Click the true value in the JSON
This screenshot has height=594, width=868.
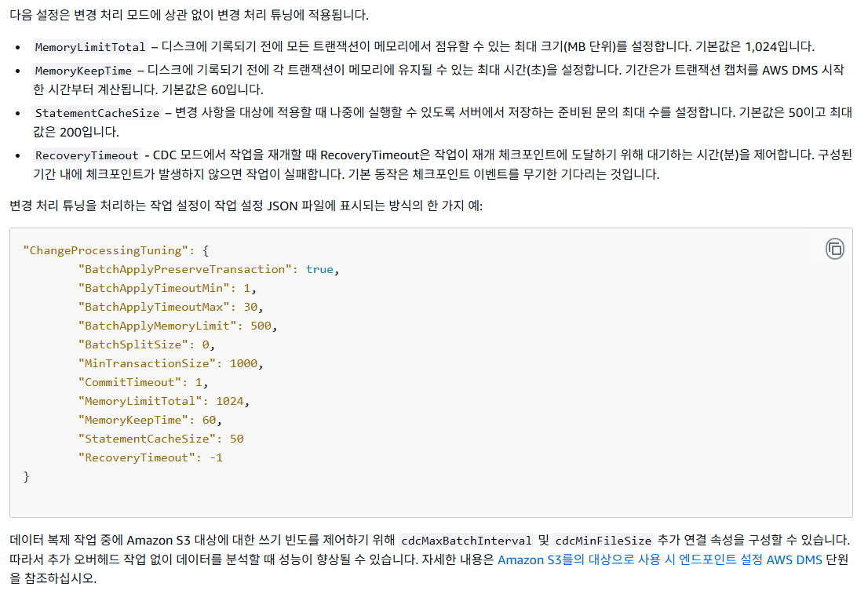[319, 269]
